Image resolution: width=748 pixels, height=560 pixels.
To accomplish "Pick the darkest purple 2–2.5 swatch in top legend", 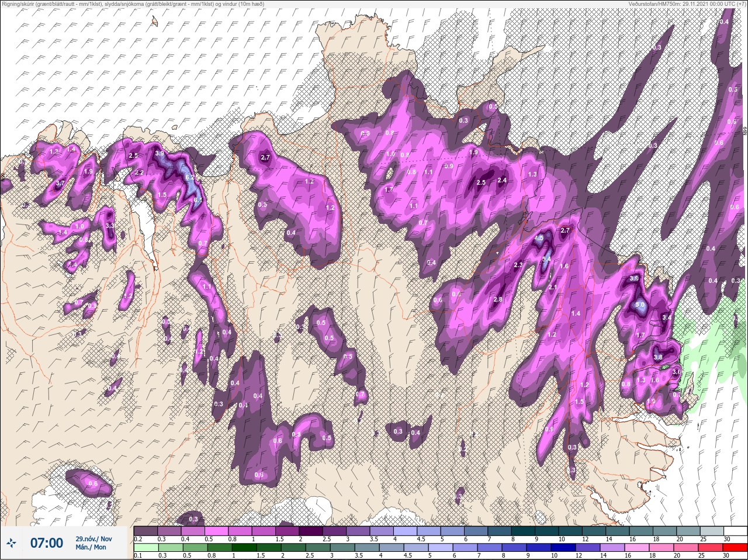I will pyautogui.click(x=311, y=530).
